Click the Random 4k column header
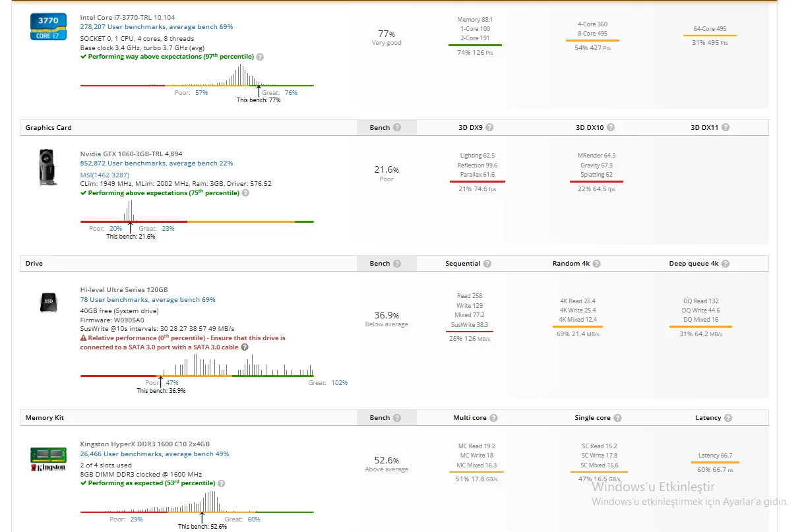The height and width of the screenshot is (532, 804). pos(571,264)
